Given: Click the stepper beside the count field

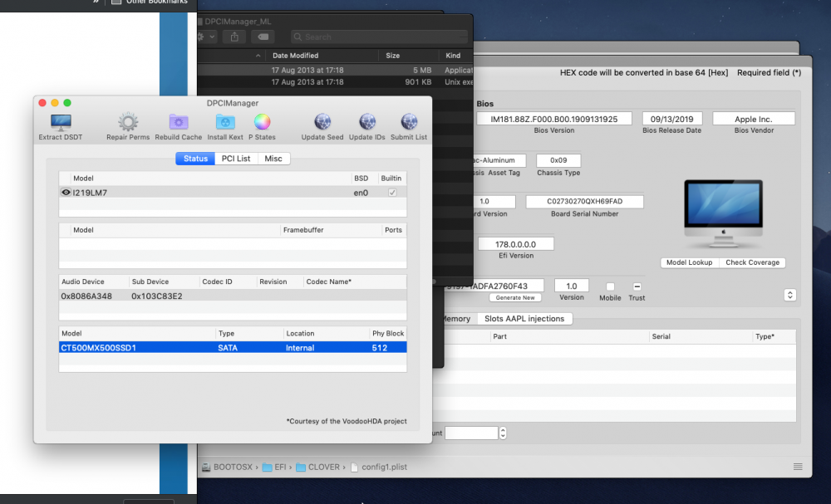Looking at the screenshot, I should coord(503,433).
